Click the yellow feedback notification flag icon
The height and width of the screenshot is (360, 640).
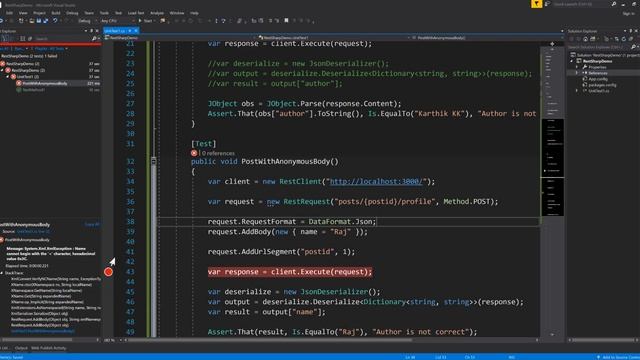point(536,4)
